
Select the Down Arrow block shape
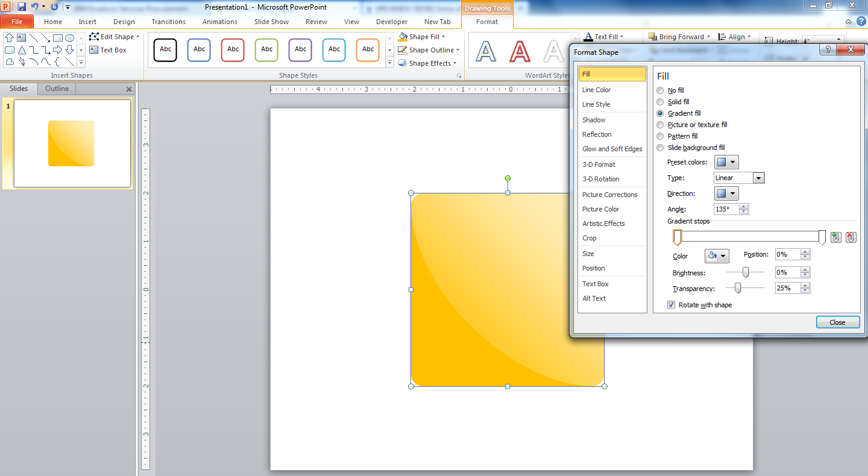(70, 49)
